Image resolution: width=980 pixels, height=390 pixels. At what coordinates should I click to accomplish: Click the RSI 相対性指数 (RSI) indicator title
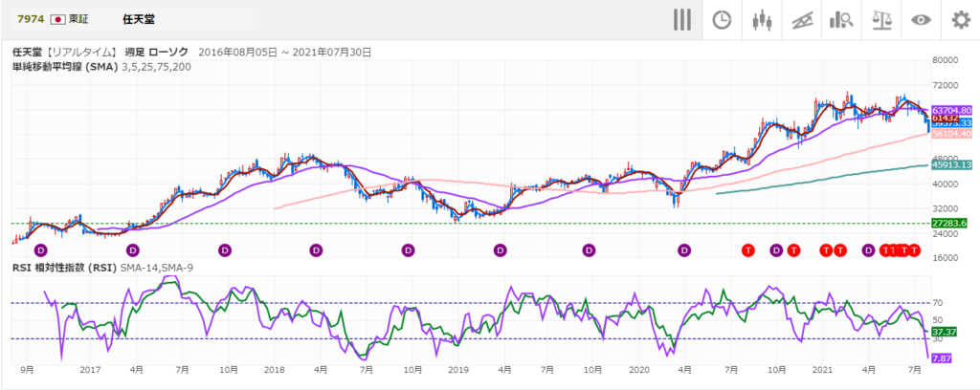point(65,268)
